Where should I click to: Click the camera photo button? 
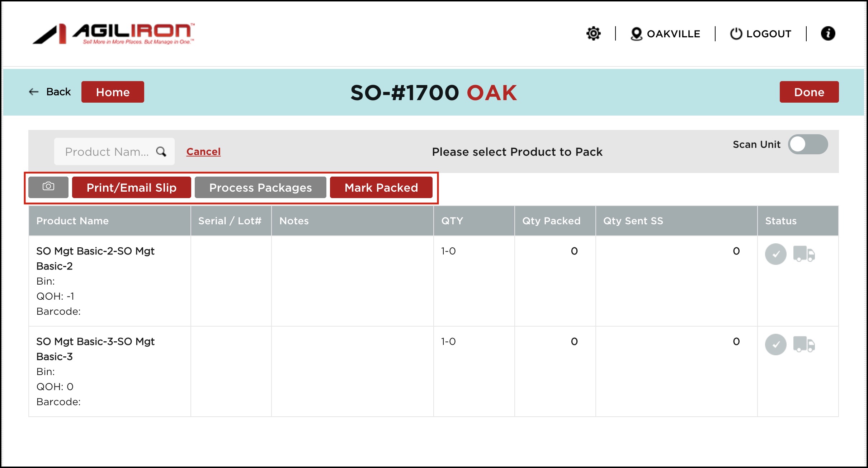[x=48, y=187]
